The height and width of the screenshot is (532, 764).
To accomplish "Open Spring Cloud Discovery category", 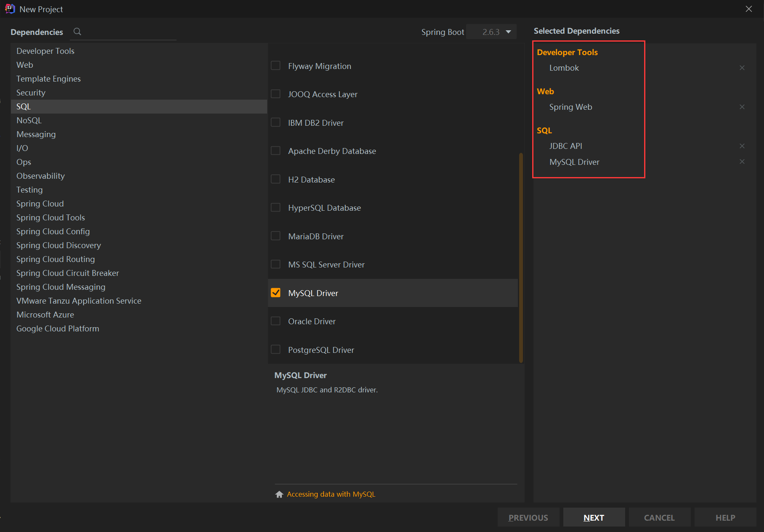I will click(x=139, y=245).
